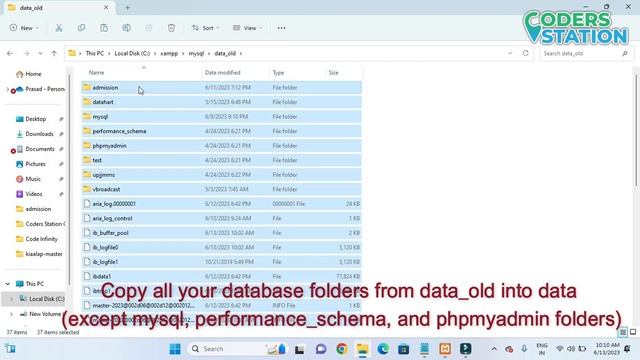Screen dimensions: 640x360
Task: Select the data_old tab
Action: tap(58, 8)
